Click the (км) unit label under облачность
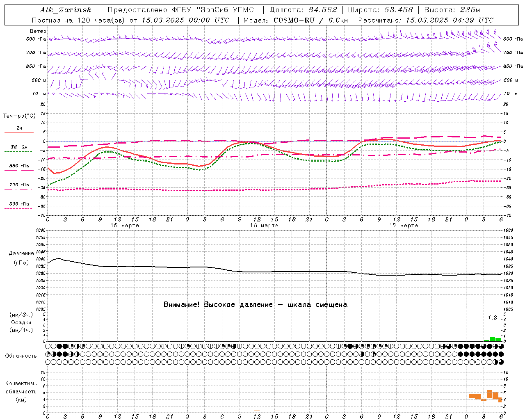525x420 pixels. (21, 399)
